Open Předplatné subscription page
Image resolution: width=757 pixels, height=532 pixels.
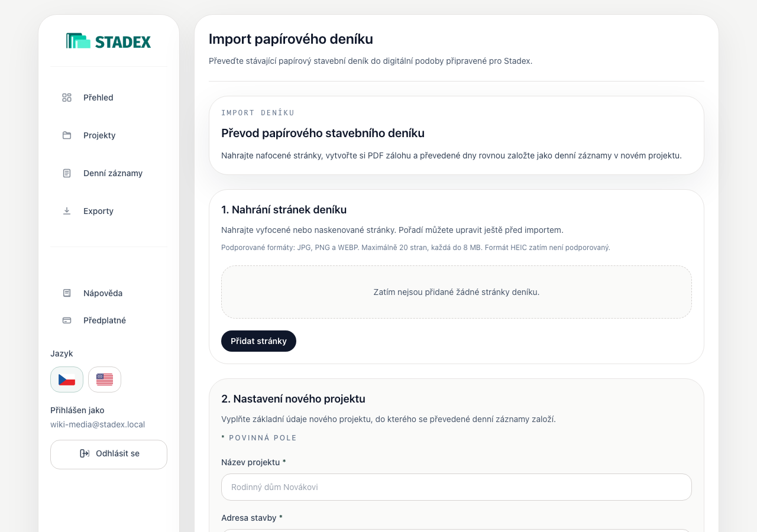pyautogui.click(x=109, y=320)
